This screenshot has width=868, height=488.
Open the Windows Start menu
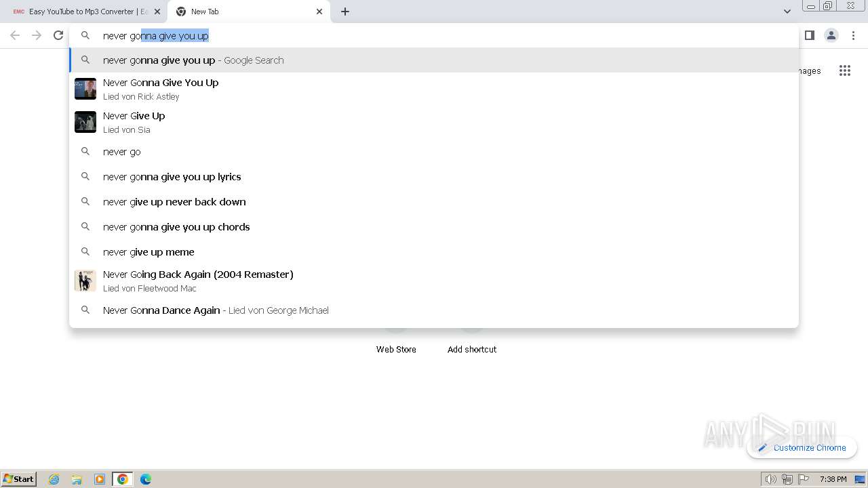19,479
